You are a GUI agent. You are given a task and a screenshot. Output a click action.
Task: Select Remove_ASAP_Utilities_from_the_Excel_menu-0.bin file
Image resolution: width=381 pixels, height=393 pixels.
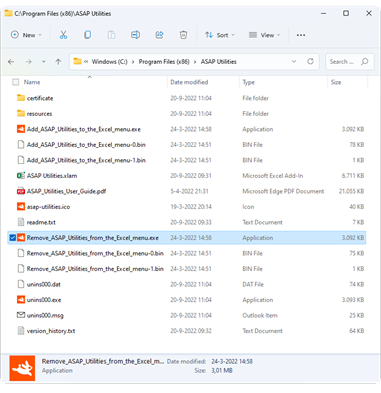95,253
